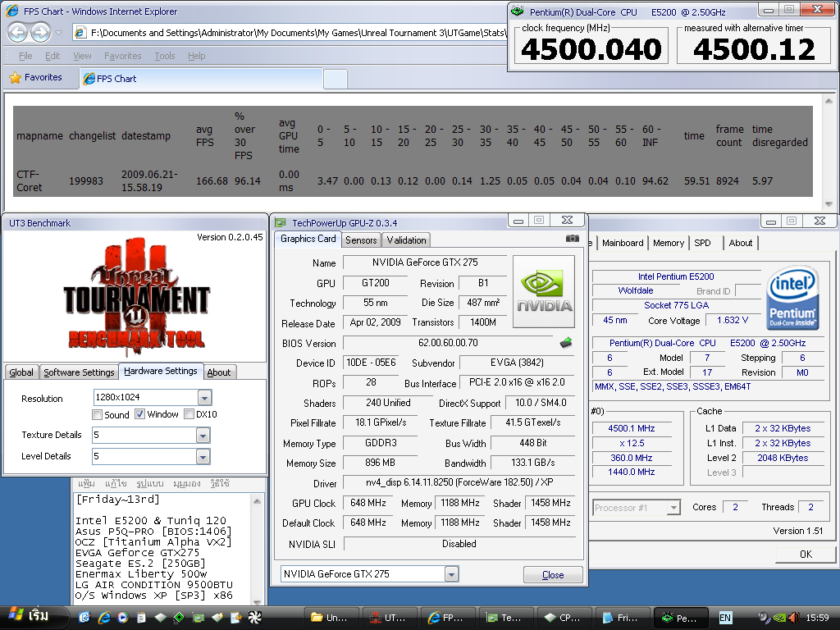Image resolution: width=840 pixels, height=630 pixels.
Task: Launch Internet Explorer from quick launch
Action: coord(104,618)
